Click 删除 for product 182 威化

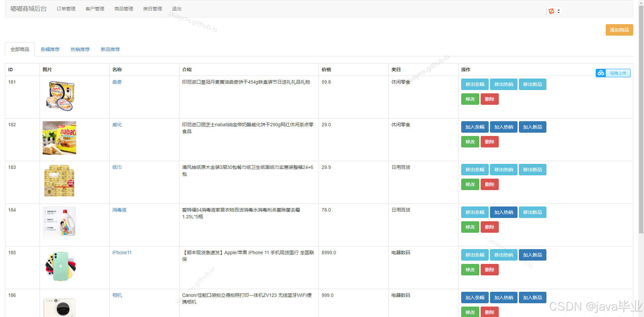[x=490, y=142]
